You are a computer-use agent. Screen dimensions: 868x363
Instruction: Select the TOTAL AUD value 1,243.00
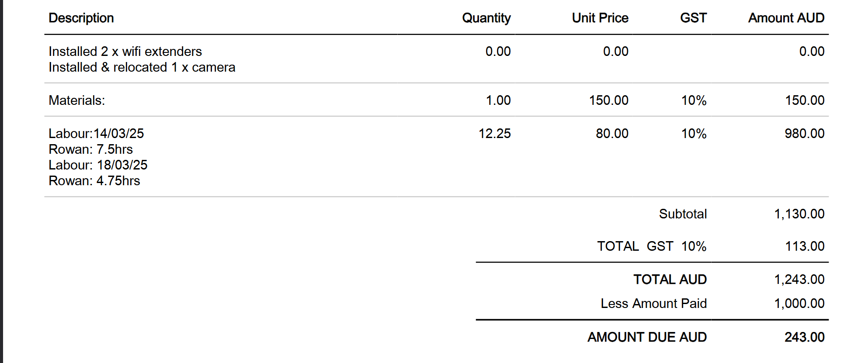coord(799,280)
